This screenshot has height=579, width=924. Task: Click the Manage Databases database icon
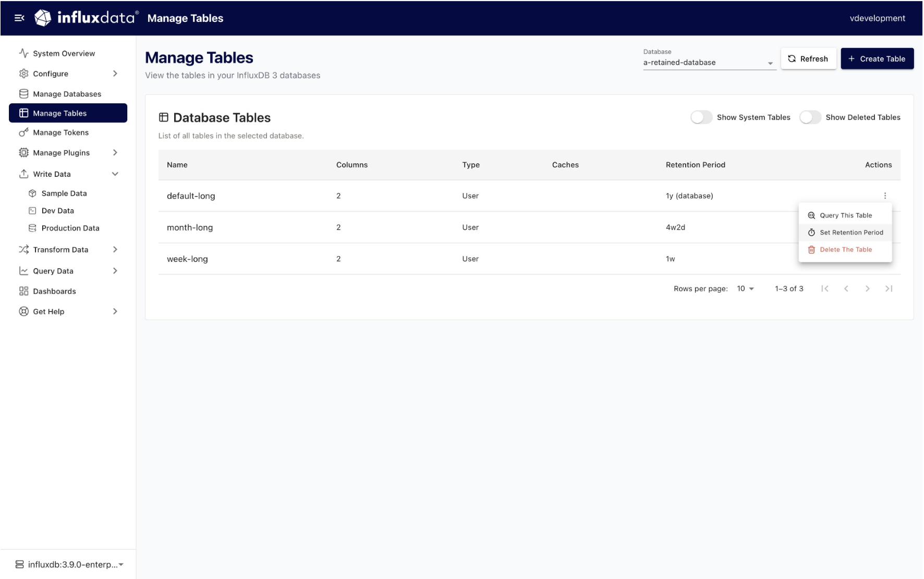23,93
